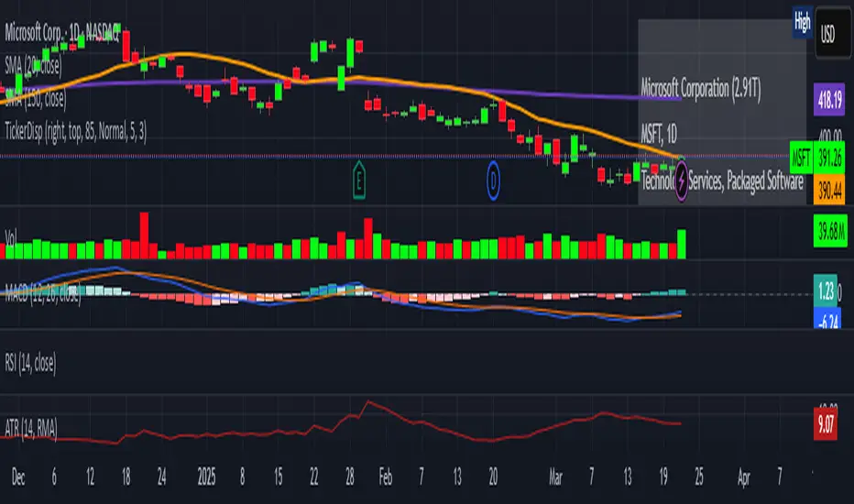Click the latest green volume bar

tap(682, 244)
